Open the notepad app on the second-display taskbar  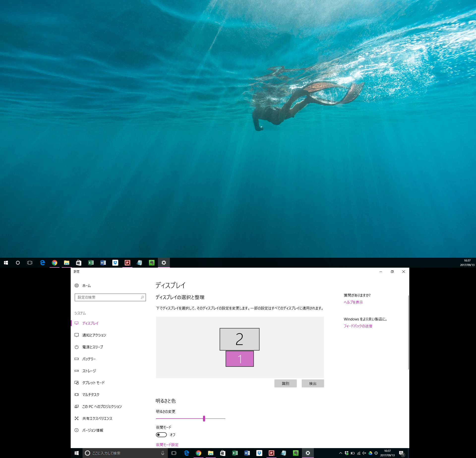point(139,263)
